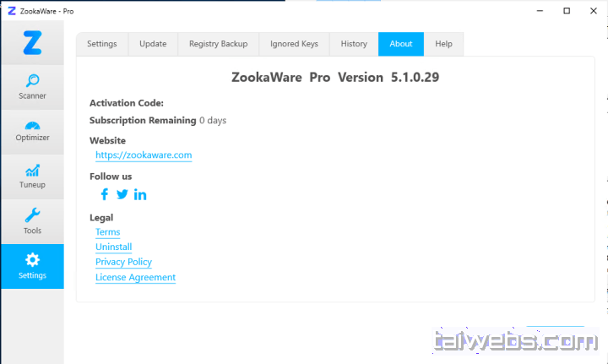Open the Twitter bird icon

tap(122, 194)
